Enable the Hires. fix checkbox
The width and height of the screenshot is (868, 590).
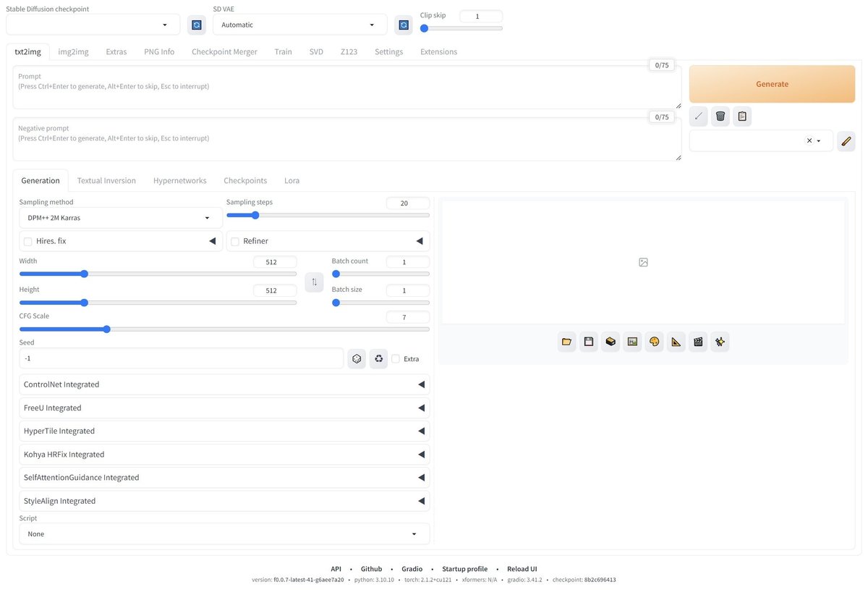pyautogui.click(x=28, y=241)
